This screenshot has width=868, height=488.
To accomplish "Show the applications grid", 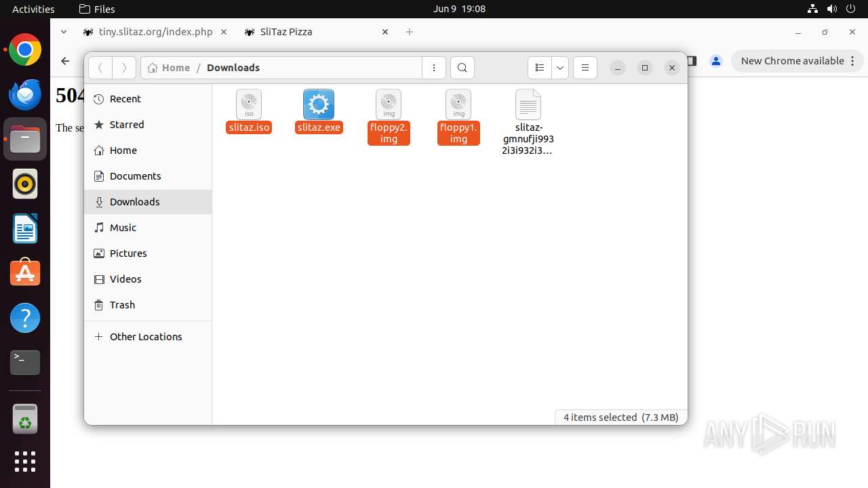I will click(x=25, y=462).
